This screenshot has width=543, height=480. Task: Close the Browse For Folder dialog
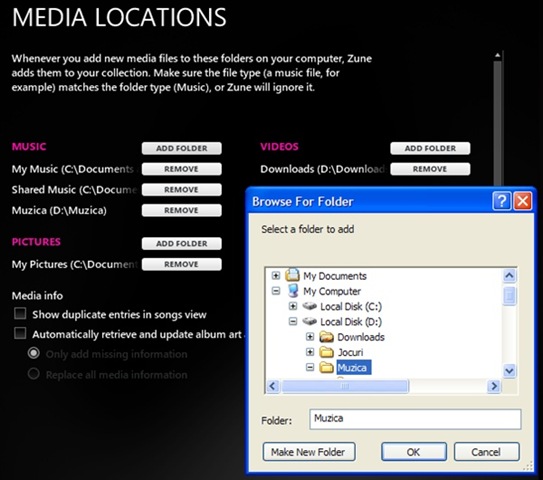(x=523, y=201)
